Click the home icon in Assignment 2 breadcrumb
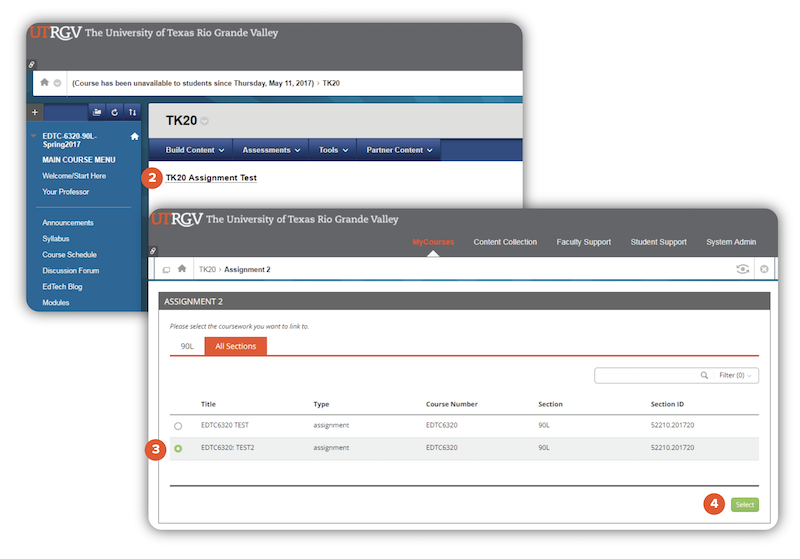This screenshot has height=559, width=800. pyautogui.click(x=182, y=268)
